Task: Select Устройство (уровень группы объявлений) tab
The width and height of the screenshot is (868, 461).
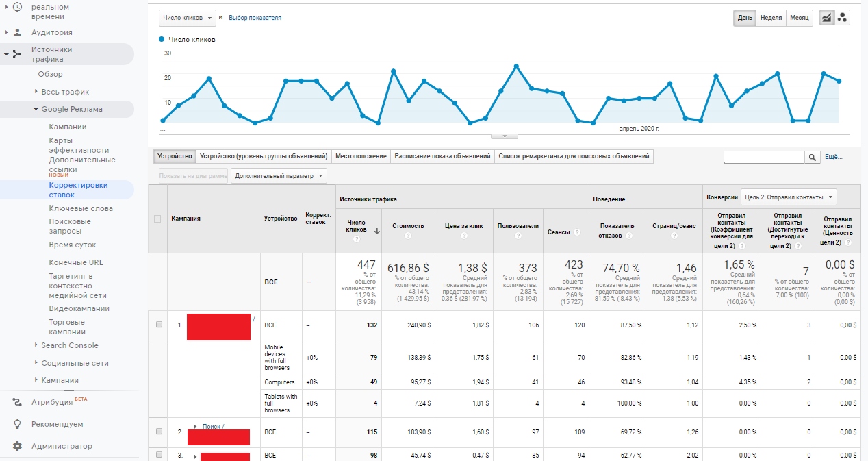Action: point(264,156)
